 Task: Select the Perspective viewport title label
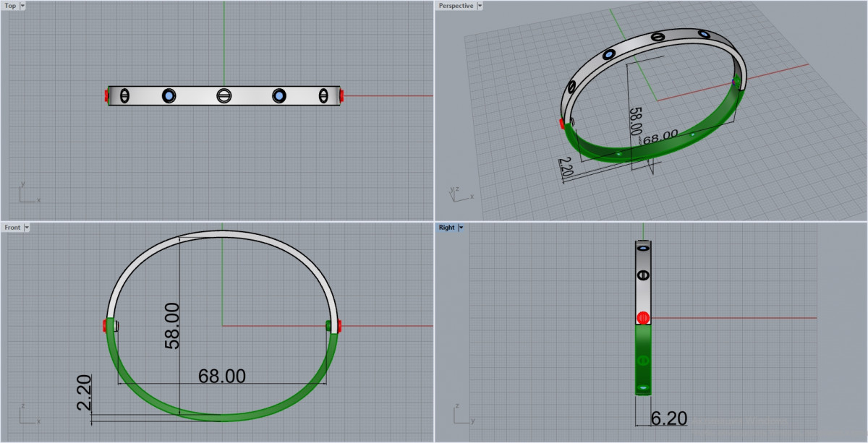click(x=456, y=6)
